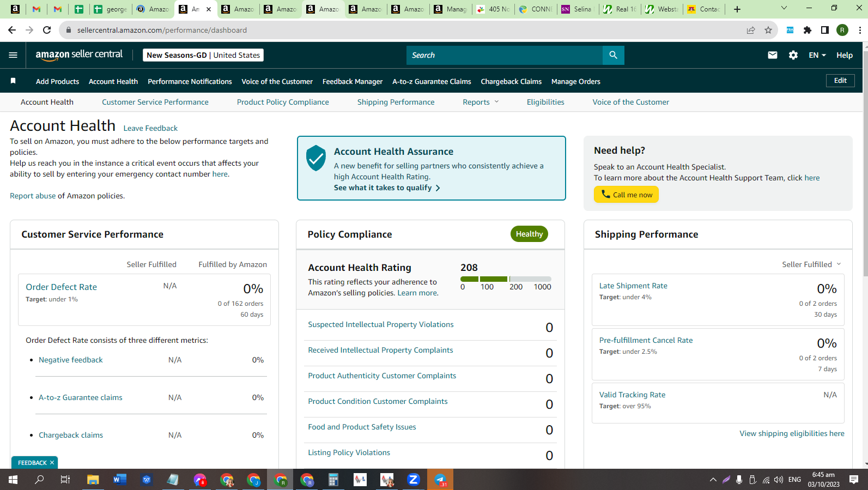Screen dimensions: 868x490
Task: Open Zoom from the taskbar
Action: (413, 480)
